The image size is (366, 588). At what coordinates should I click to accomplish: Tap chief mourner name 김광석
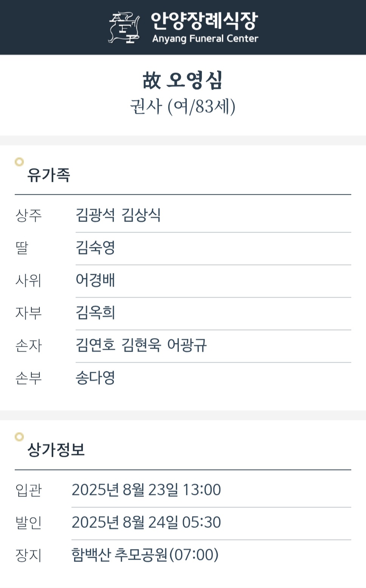(95, 215)
